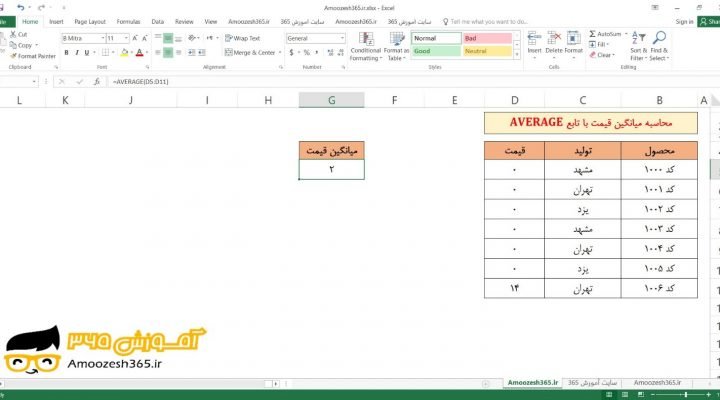The image size is (720, 400).
Task: Toggle Align Left
Action: click(x=158, y=52)
